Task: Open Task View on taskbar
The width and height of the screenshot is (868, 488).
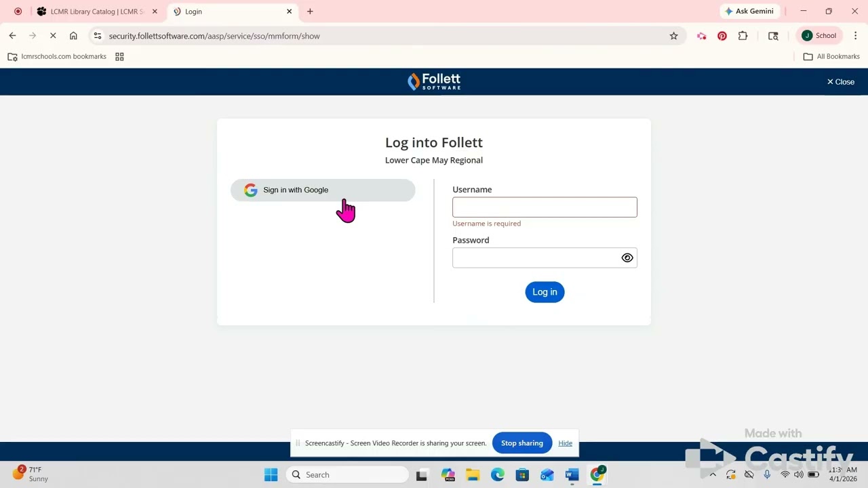Action: tap(422, 474)
